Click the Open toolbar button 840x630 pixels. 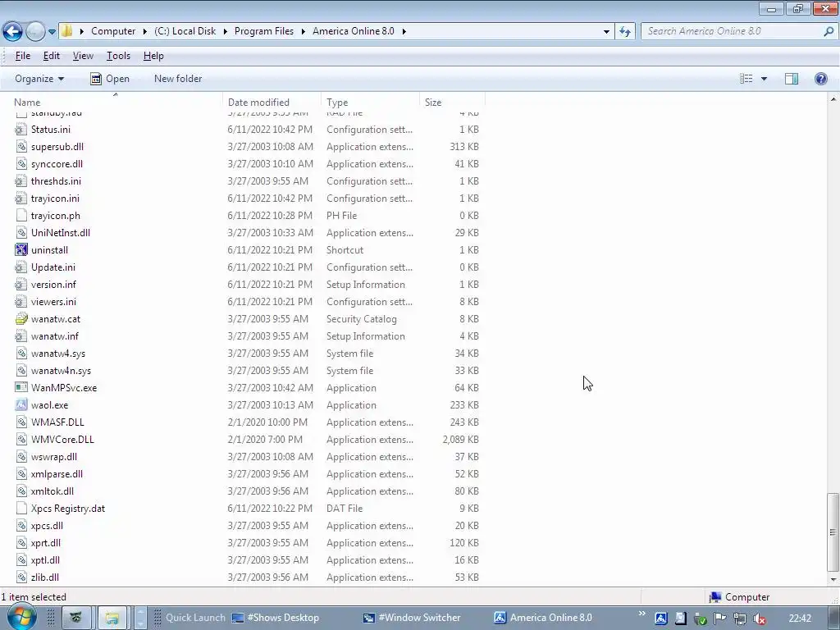point(110,79)
